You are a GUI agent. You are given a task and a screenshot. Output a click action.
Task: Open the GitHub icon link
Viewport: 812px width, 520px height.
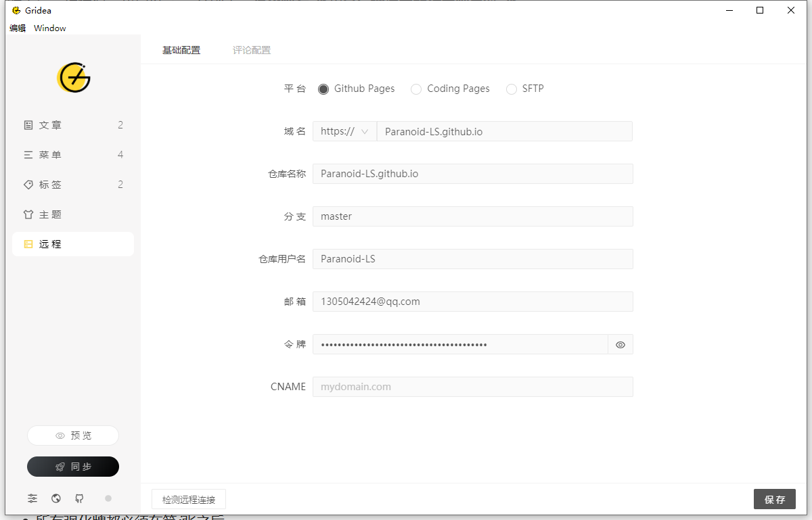click(x=79, y=498)
